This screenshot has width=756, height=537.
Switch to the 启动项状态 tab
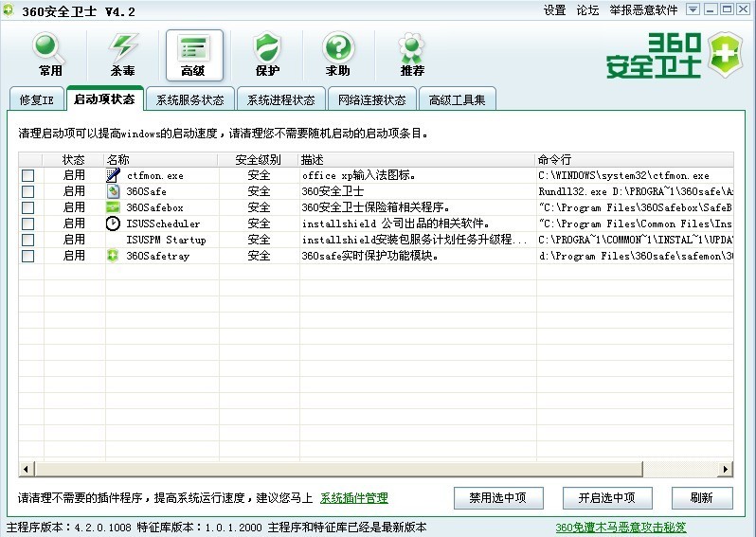click(104, 98)
